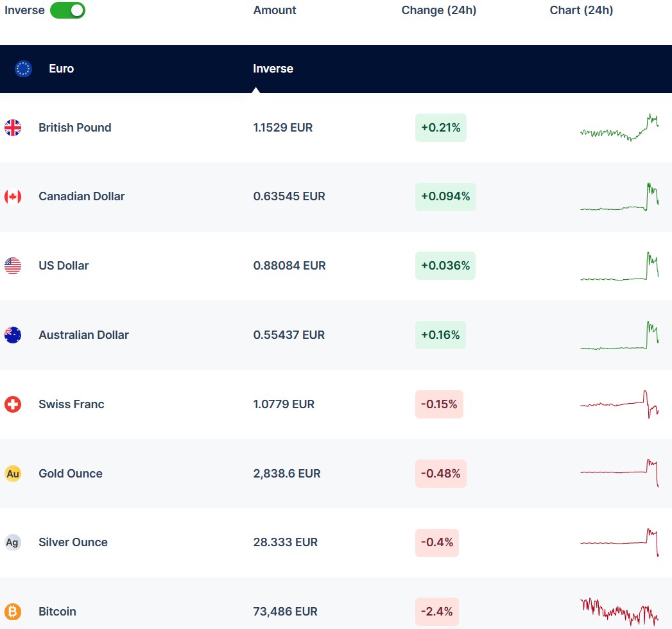Image resolution: width=672 pixels, height=629 pixels.
Task: Click the Silver Ounce Ag icon
Action: pyautogui.click(x=13, y=542)
